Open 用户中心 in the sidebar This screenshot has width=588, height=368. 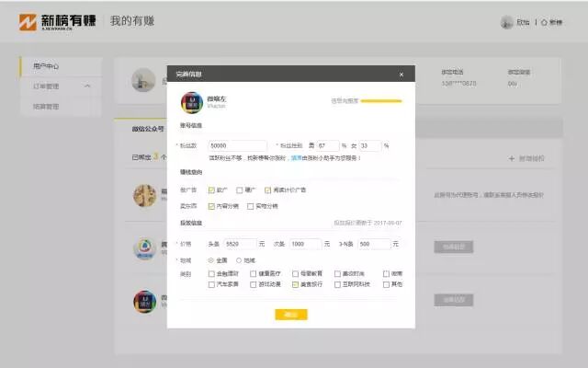[x=46, y=66]
